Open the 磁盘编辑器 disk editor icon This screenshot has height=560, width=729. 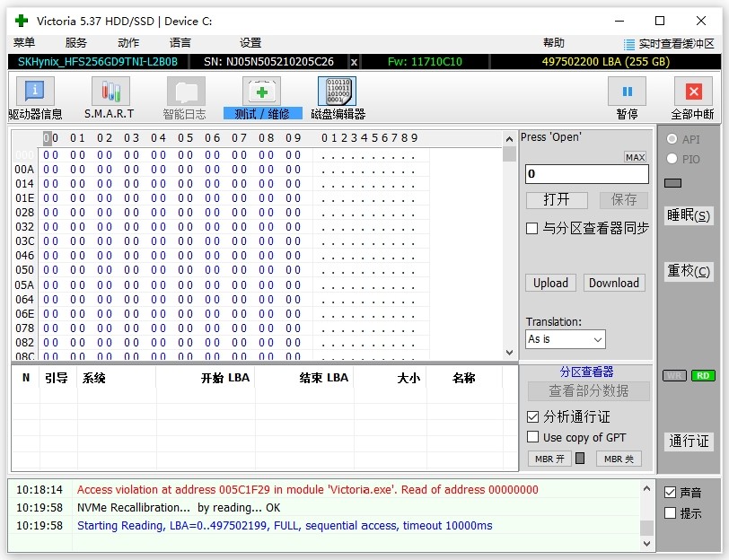pos(338,92)
